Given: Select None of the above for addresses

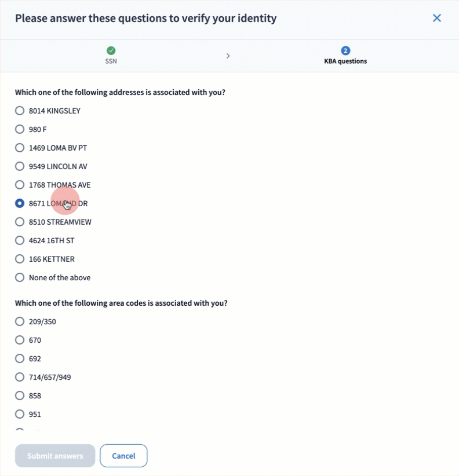Looking at the screenshot, I should [x=20, y=277].
